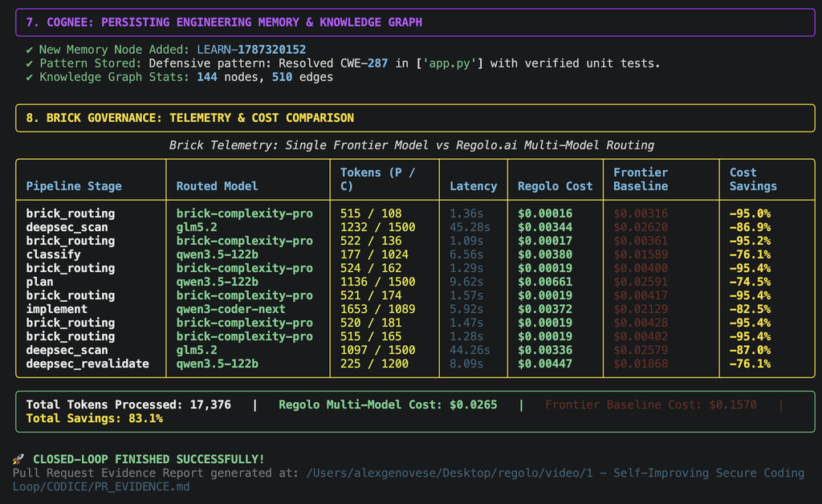
Task: Click the Routed Model column header
Action: coord(217,186)
